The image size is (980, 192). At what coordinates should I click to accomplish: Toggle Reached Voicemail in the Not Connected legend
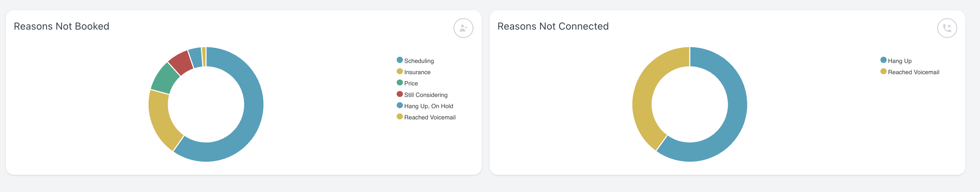pyautogui.click(x=910, y=72)
